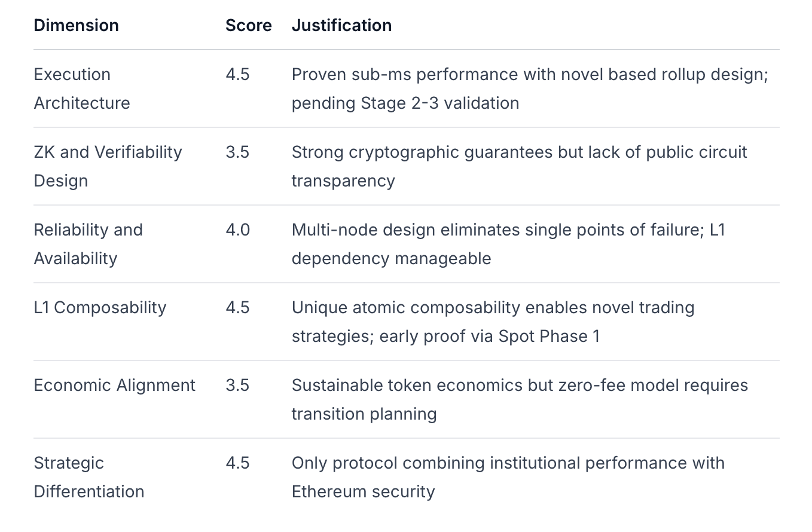Select the Economic Alignment score value

[x=237, y=385]
